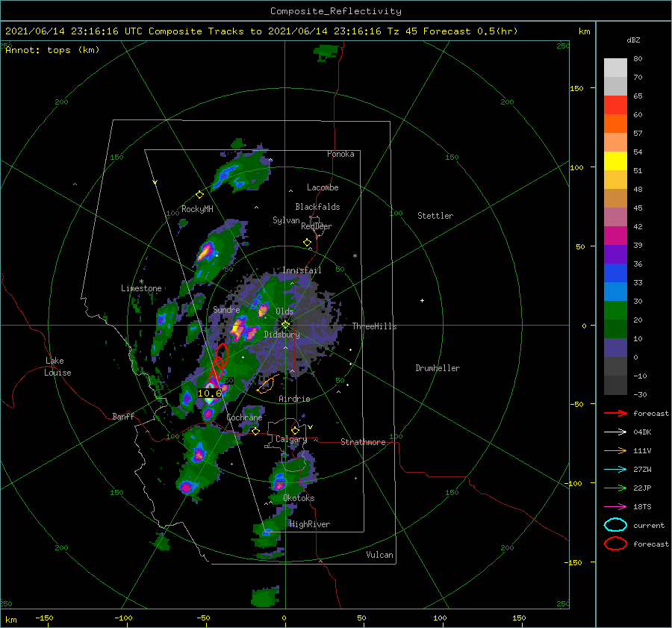Click the cyan current ellipse legend icon
The width and height of the screenshot is (672, 628).
[615, 525]
